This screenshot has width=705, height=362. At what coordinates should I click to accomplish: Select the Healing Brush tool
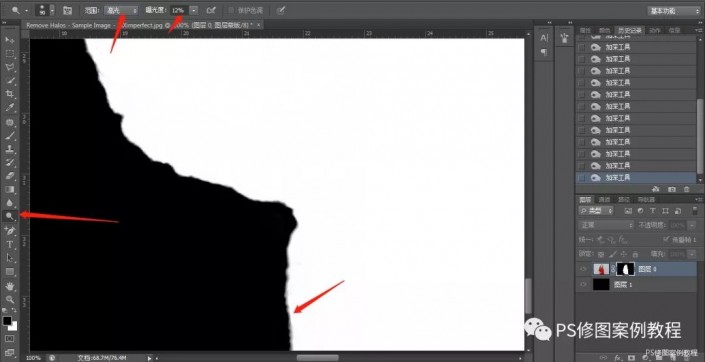[x=9, y=122]
